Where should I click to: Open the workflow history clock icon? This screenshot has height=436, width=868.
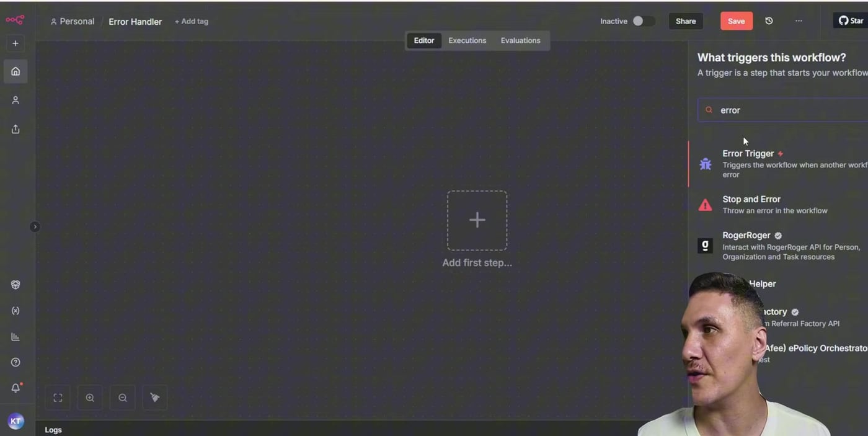click(x=769, y=21)
